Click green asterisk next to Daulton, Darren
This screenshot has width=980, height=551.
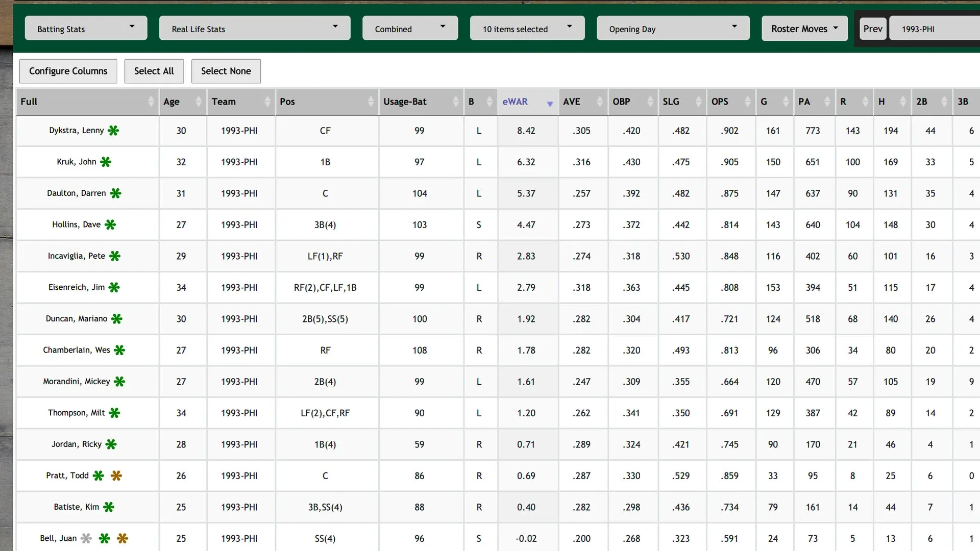tap(116, 193)
